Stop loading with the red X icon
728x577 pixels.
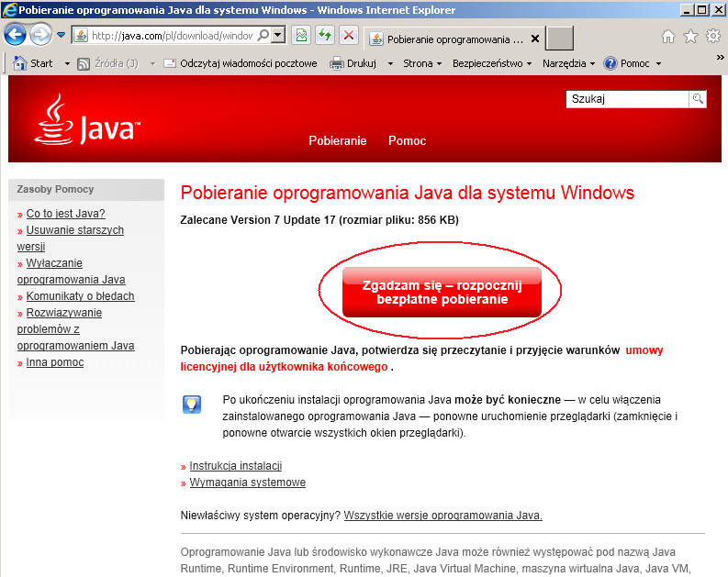(x=349, y=35)
